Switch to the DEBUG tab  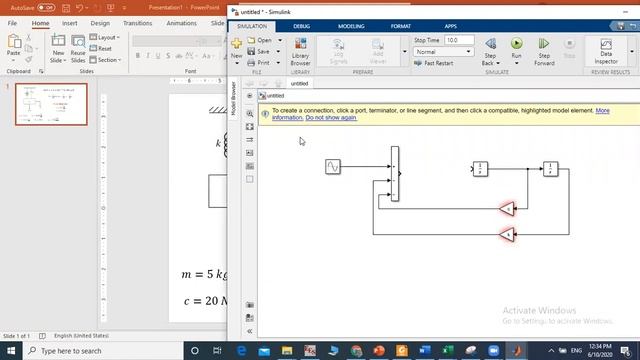pyautogui.click(x=302, y=26)
